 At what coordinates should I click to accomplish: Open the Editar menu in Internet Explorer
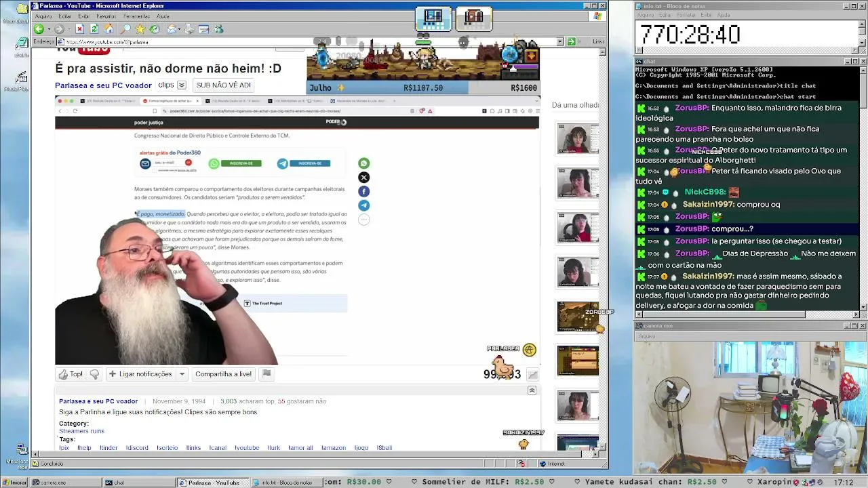tap(65, 16)
